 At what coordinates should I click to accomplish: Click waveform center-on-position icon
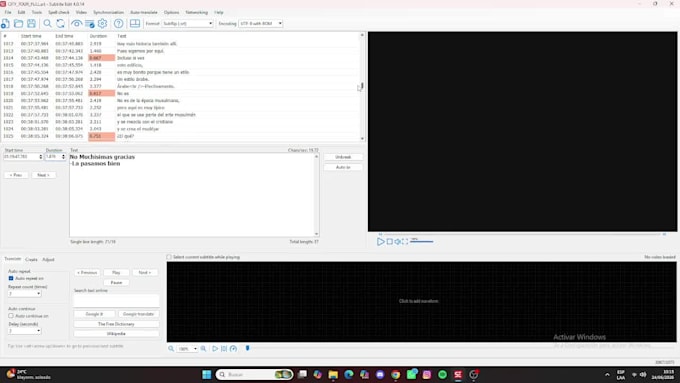tap(224, 349)
